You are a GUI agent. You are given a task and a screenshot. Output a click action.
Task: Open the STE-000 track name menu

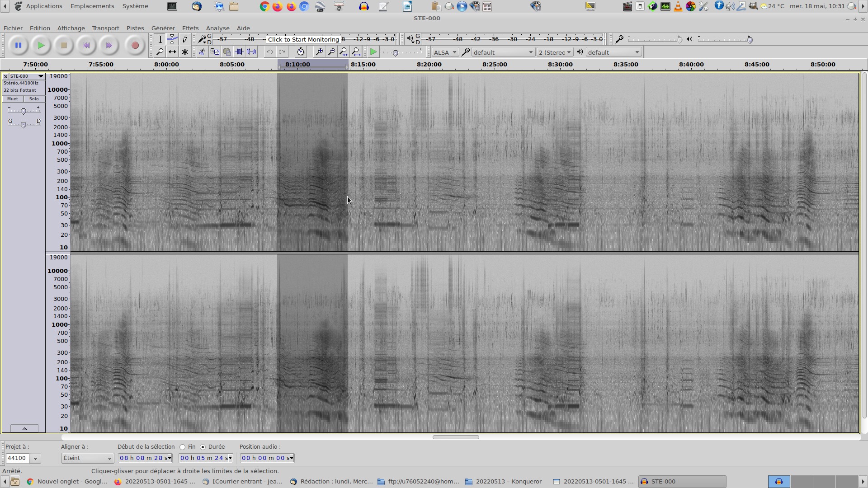[x=26, y=76]
